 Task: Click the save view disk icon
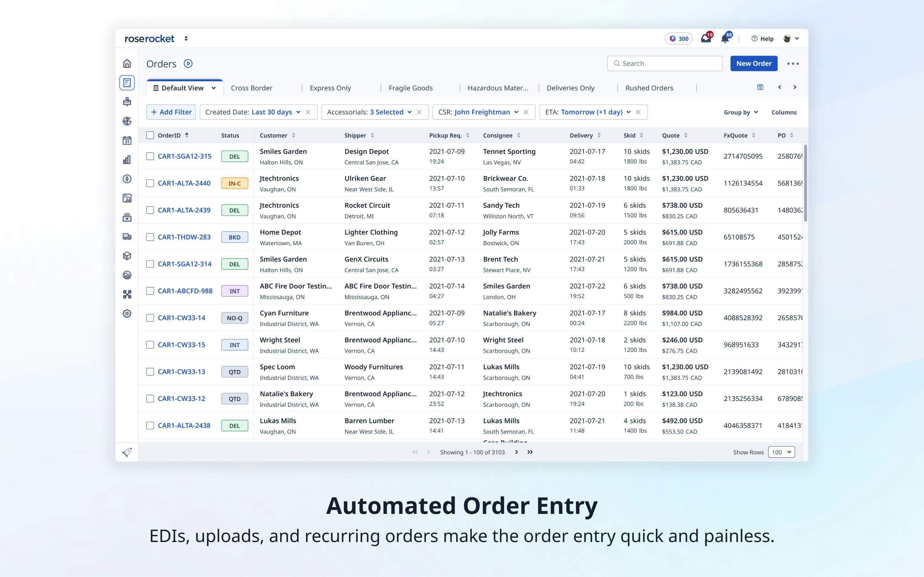pyautogui.click(x=760, y=87)
